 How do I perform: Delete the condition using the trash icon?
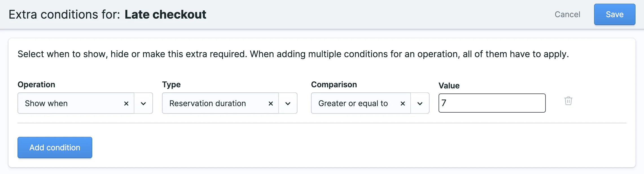click(x=568, y=101)
